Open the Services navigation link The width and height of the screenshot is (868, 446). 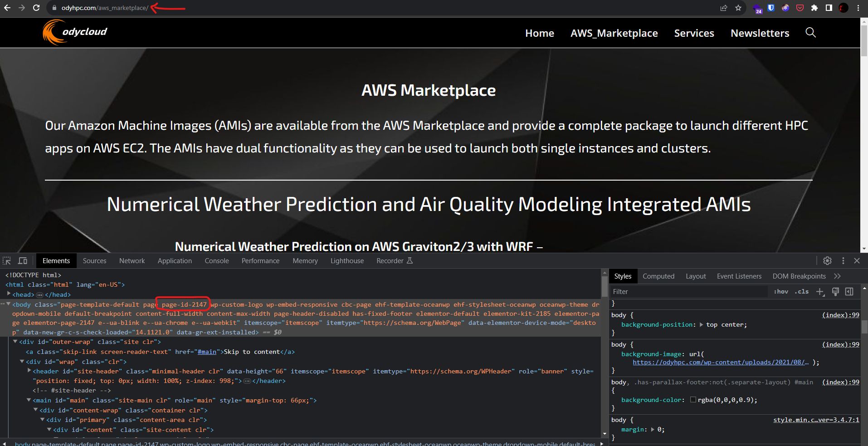694,33
